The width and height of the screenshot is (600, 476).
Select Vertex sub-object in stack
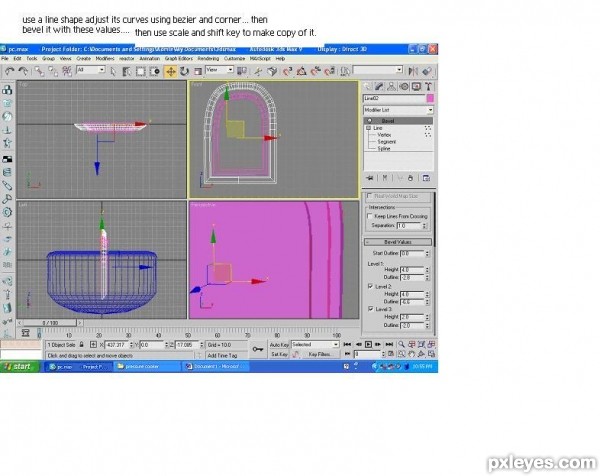[384, 135]
